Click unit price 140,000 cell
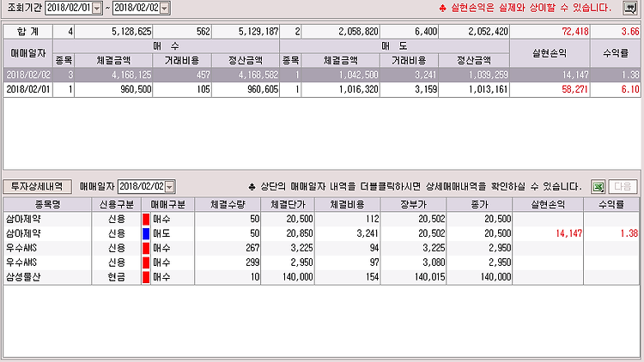Viewport: 644px width, 362px height. [x=288, y=277]
